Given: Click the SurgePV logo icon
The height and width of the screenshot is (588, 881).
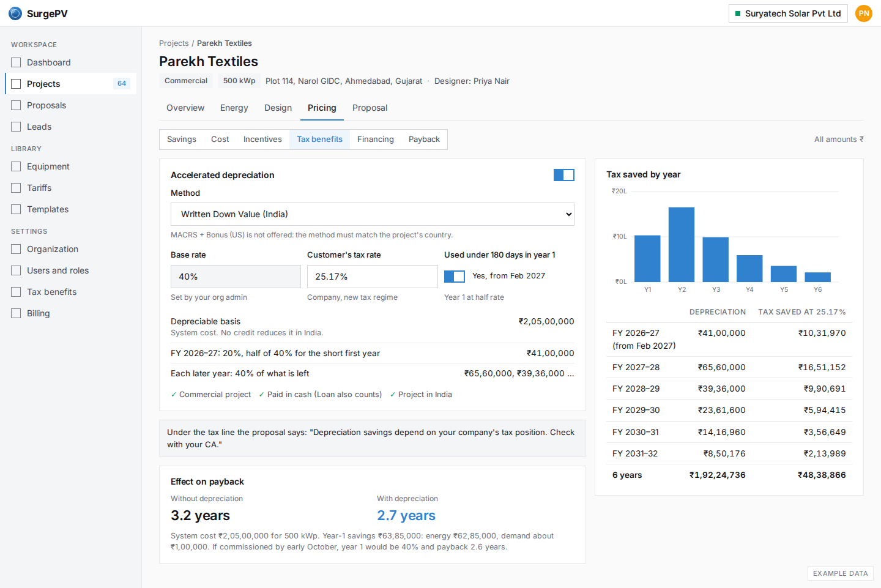Looking at the screenshot, I should pos(15,13).
